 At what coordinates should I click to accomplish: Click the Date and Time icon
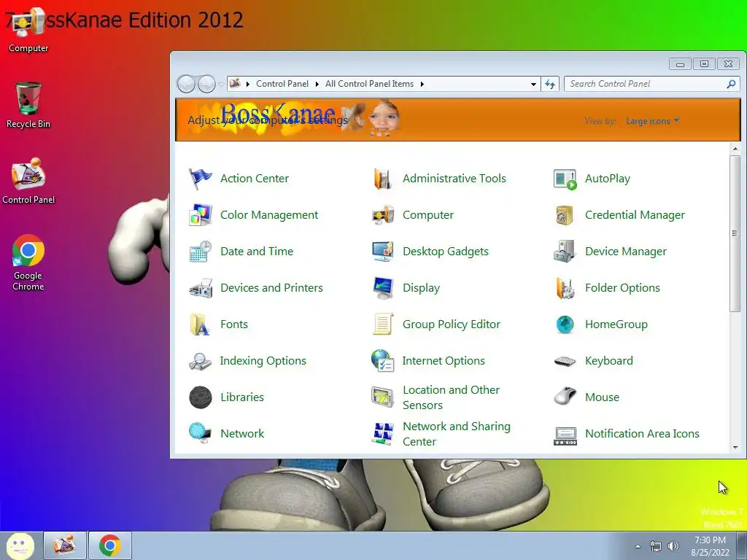(200, 252)
